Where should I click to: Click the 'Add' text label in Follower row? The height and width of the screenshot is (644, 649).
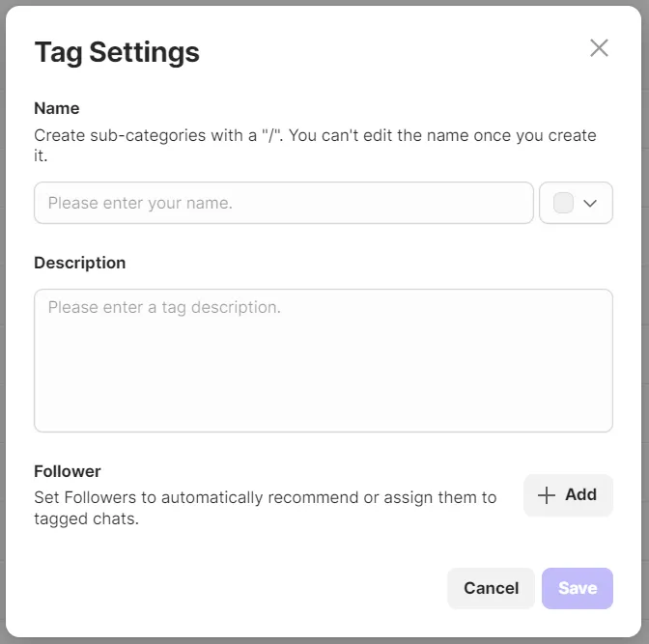tap(580, 494)
